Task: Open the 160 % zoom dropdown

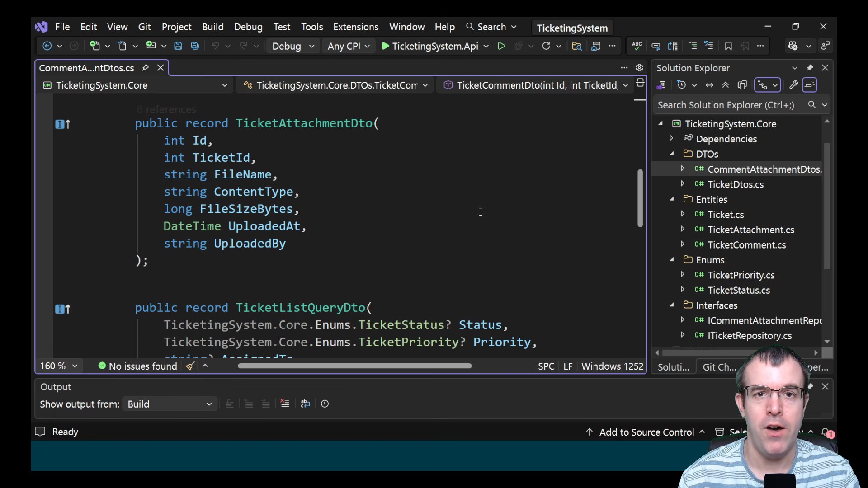Action: 59,366
